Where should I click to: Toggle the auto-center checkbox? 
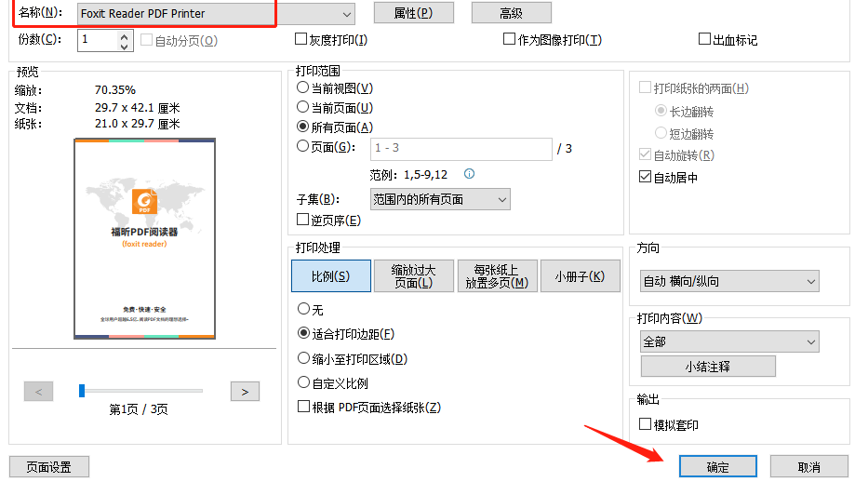pyautogui.click(x=645, y=178)
